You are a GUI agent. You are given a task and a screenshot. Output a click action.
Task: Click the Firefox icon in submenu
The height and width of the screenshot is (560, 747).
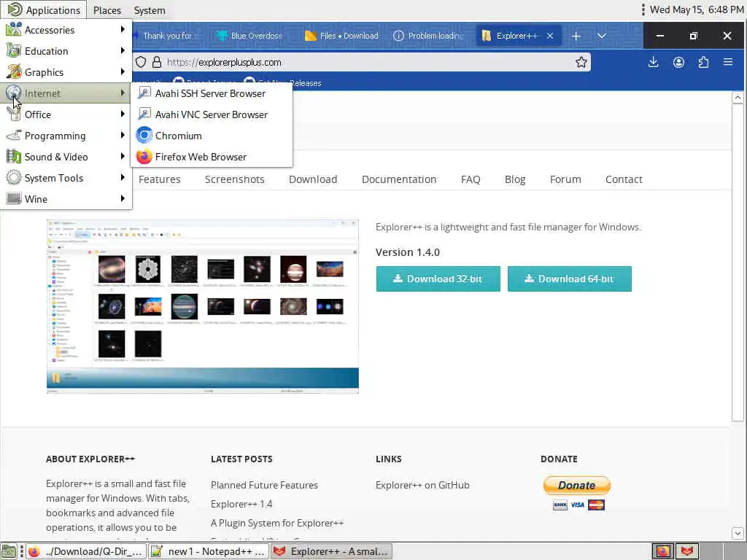144,156
